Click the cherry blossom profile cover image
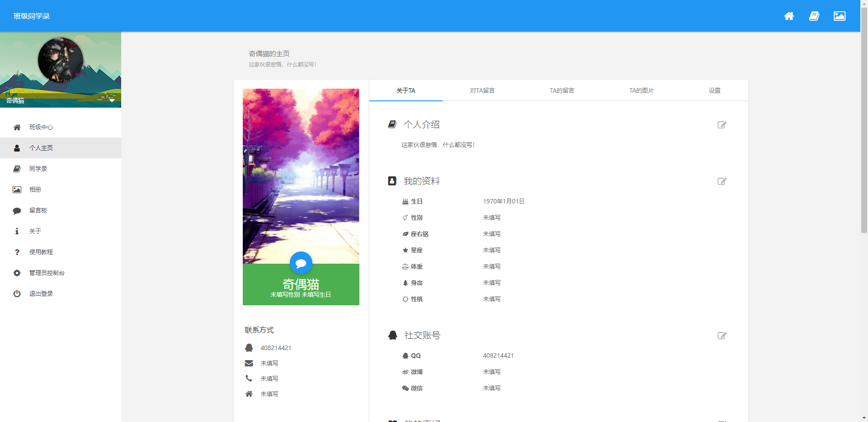 [301, 176]
